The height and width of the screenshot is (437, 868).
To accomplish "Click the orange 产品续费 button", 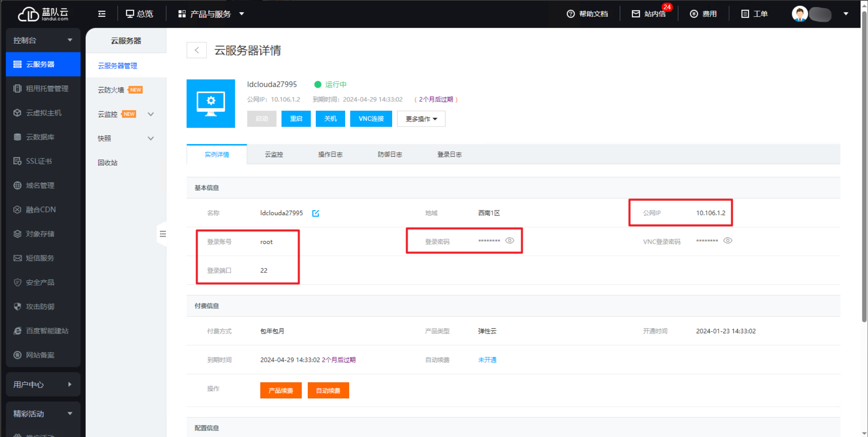I will point(280,390).
